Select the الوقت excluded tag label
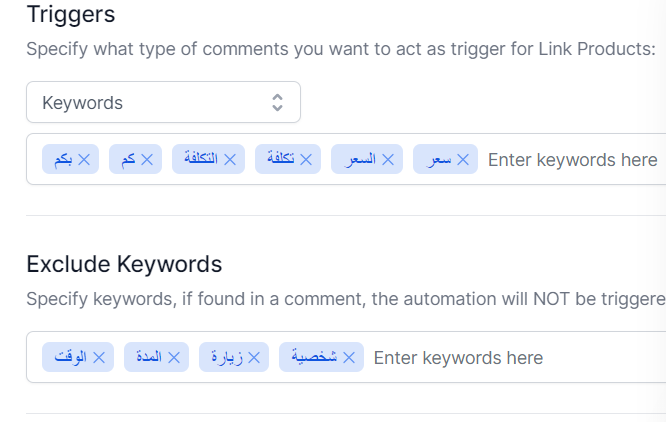 pos(71,357)
